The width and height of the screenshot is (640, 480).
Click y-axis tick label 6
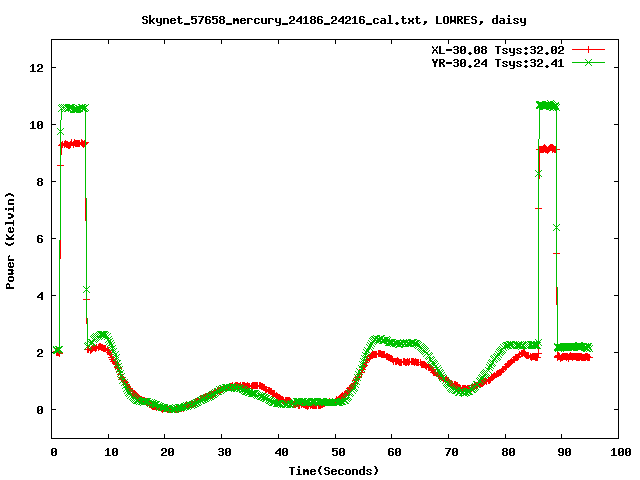40,239
